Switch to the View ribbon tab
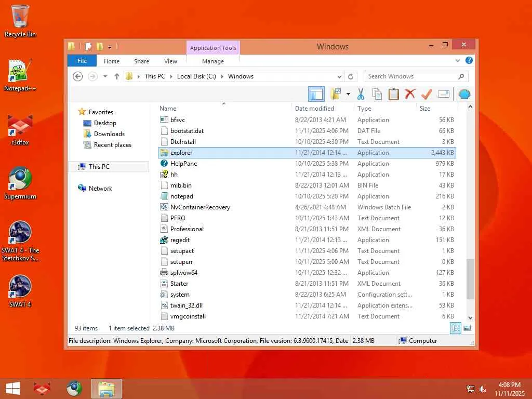This screenshot has width=532, height=399. 170,61
